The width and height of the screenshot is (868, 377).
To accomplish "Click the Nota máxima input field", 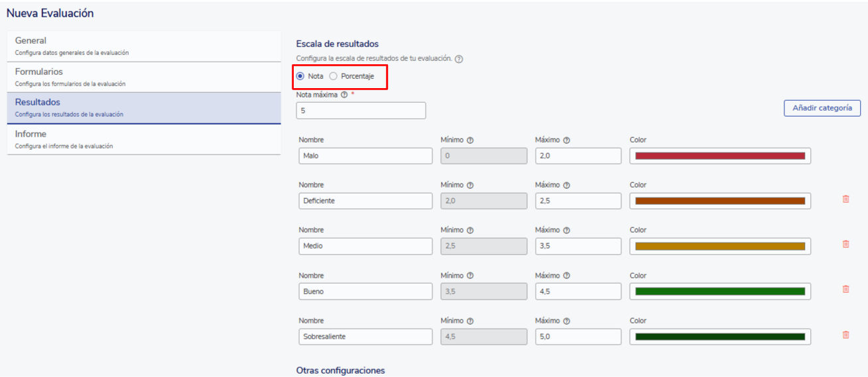I will point(361,111).
